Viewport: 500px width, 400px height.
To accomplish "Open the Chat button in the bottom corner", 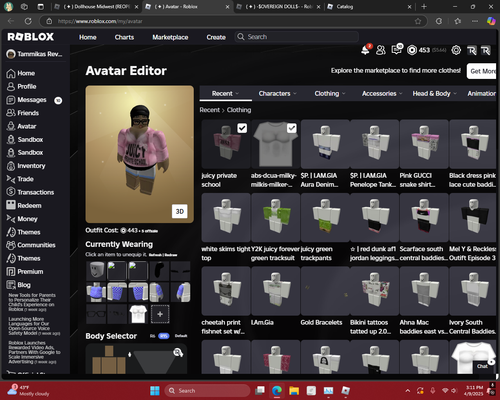I will 482,366.
